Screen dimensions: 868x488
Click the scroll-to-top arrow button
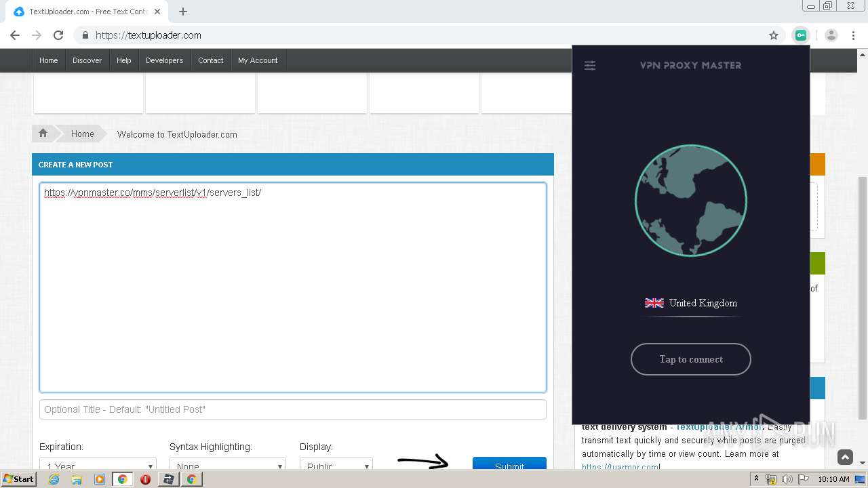845,457
